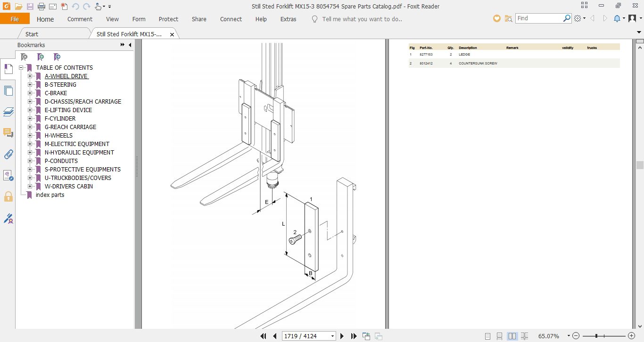This screenshot has height=342, width=644.
Task: Focus the 'Tell me what you want to do' box
Action: [362, 19]
